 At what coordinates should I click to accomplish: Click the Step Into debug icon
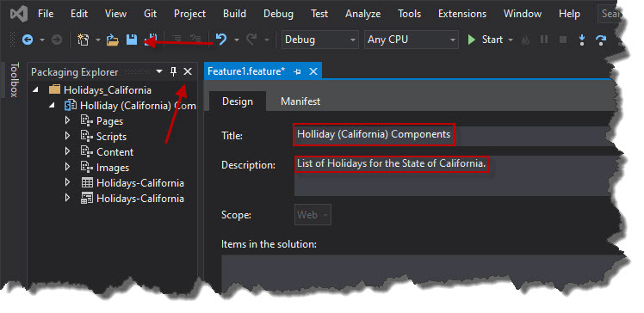581,40
